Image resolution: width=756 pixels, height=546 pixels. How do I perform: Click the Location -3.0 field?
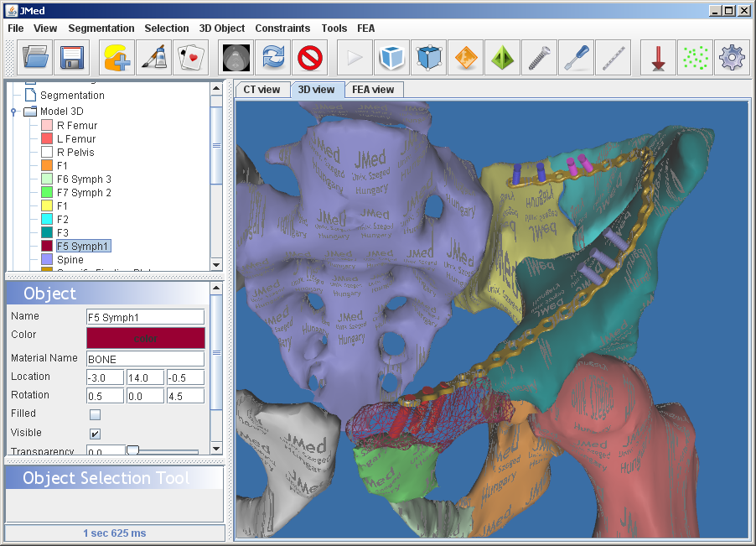105,377
